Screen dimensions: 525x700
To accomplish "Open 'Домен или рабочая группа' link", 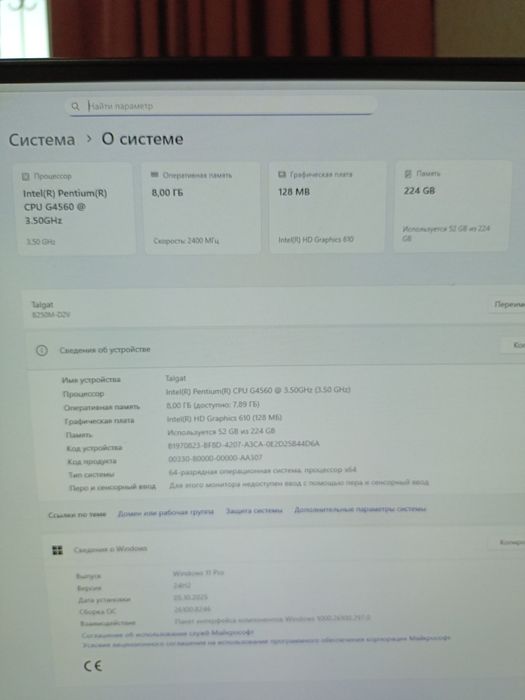I will pos(166,512).
